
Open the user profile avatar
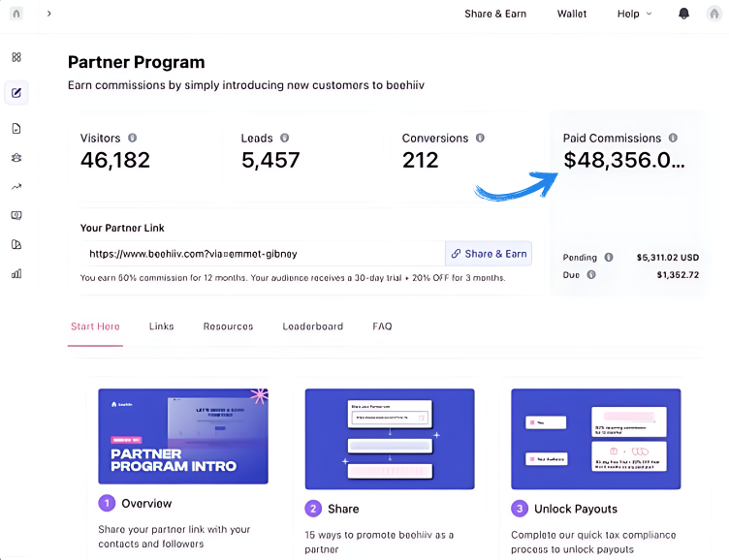pos(714,14)
